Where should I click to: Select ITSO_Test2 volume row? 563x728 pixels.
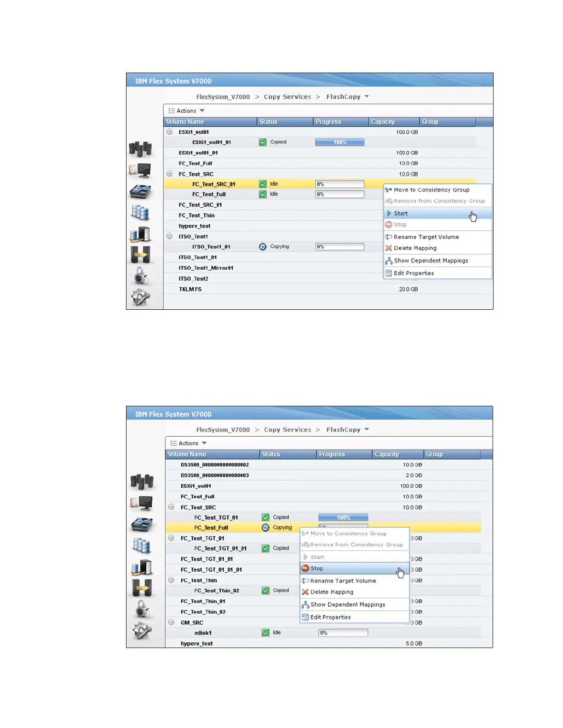pos(320,279)
